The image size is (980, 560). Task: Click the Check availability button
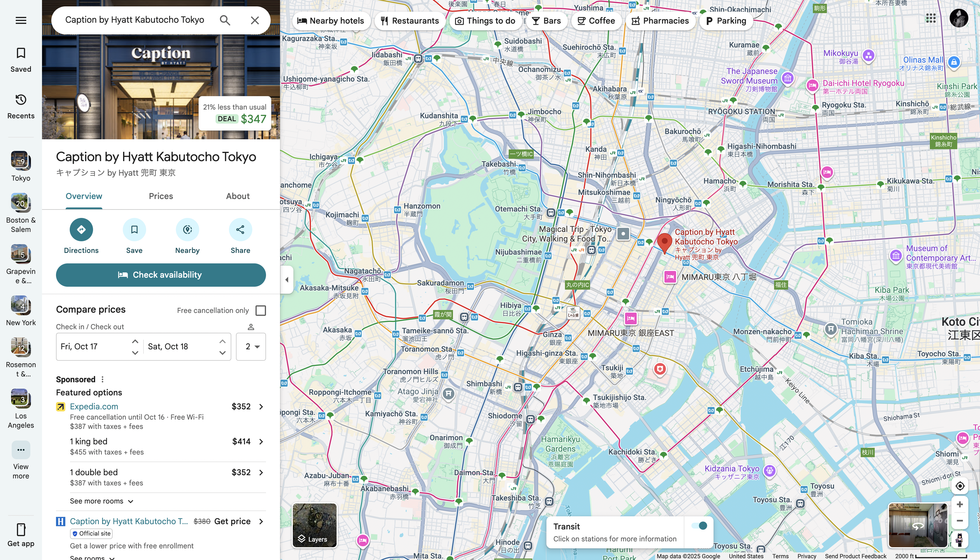click(x=160, y=275)
